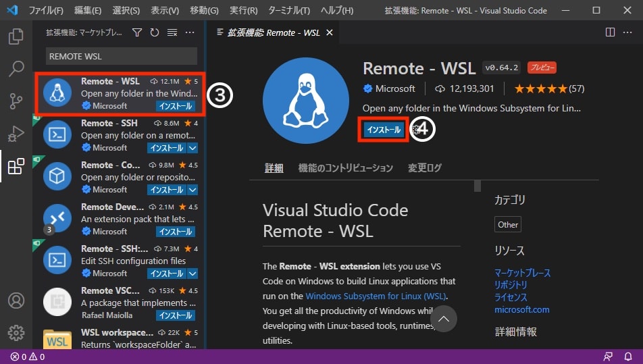Click the Remote - SSH extension icon
Image resolution: width=643 pixels, height=364 pixels.
[x=57, y=134]
